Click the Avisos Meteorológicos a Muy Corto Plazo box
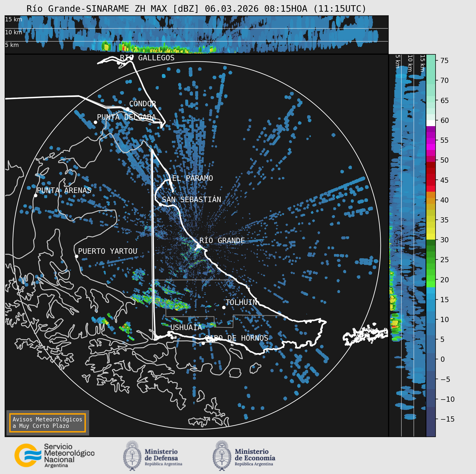 47,423
